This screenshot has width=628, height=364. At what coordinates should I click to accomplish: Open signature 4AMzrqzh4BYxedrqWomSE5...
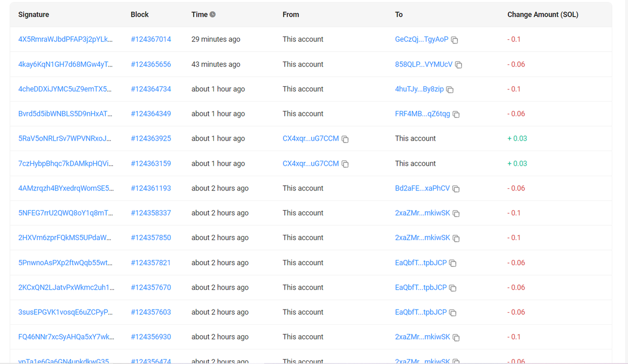(x=65, y=188)
